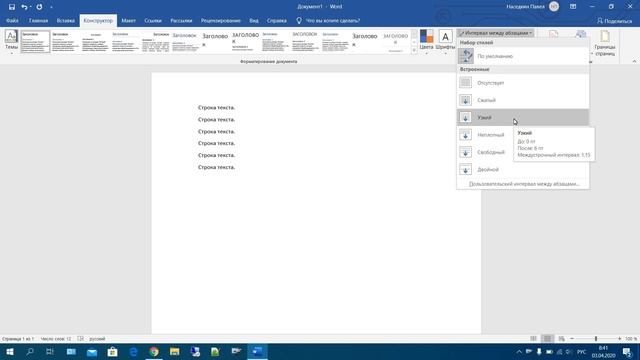Switch to Web Layout view
The width and height of the screenshot is (640, 360).
562,339
